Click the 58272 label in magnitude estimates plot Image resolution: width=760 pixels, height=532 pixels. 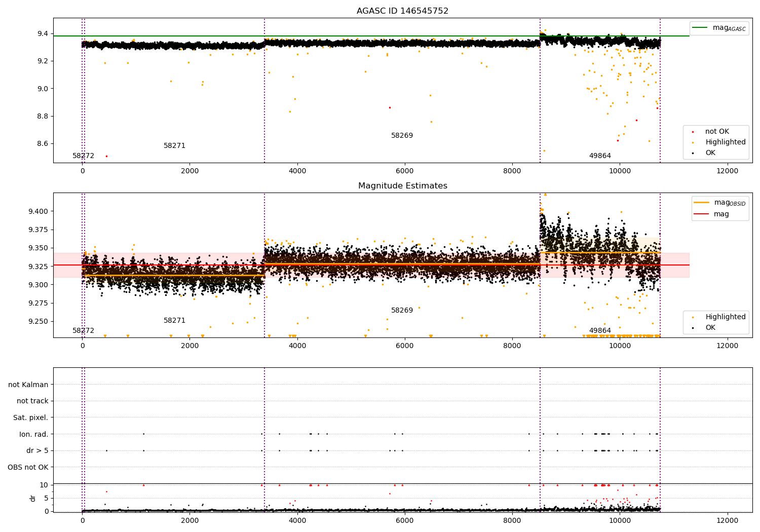tap(83, 331)
